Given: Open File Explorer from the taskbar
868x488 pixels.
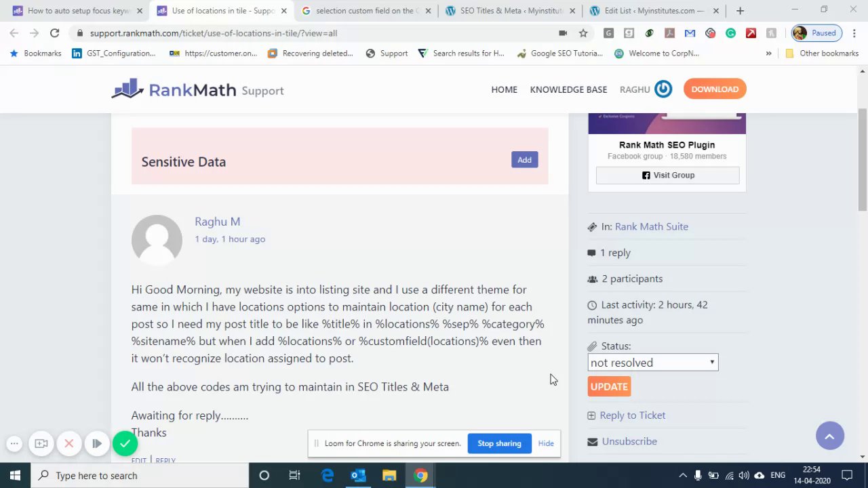Looking at the screenshot, I should point(389,476).
